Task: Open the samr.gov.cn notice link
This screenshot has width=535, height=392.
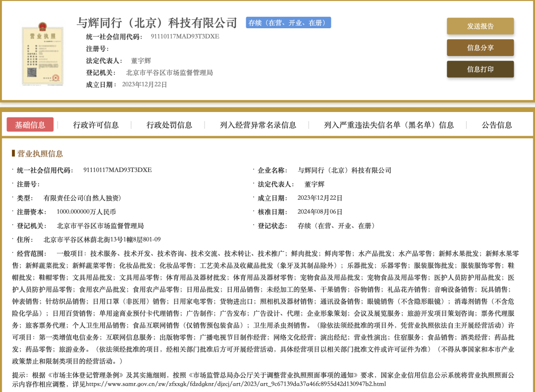Action: (x=236, y=384)
